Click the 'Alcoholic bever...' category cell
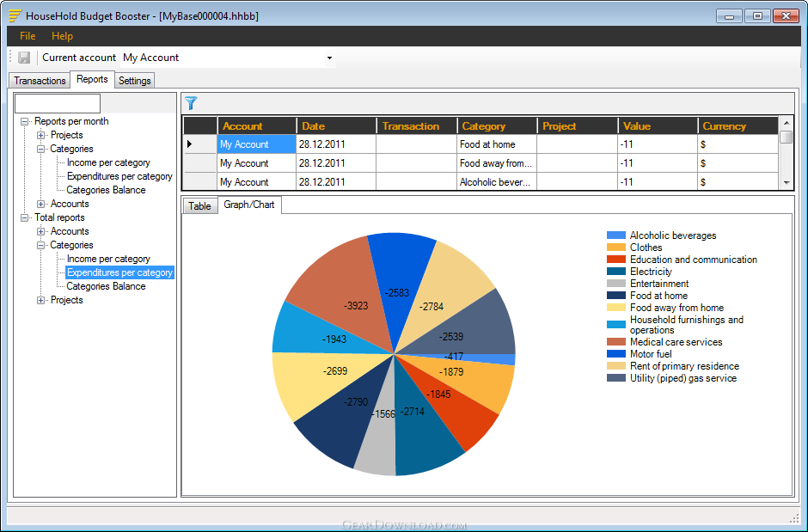Image resolution: width=808 pixels, height=532 pixels. click(x=497, y=182)
